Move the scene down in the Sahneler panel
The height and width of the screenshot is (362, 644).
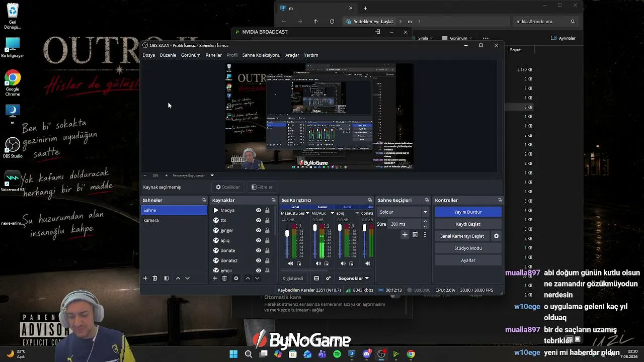(x=187, y=278)
